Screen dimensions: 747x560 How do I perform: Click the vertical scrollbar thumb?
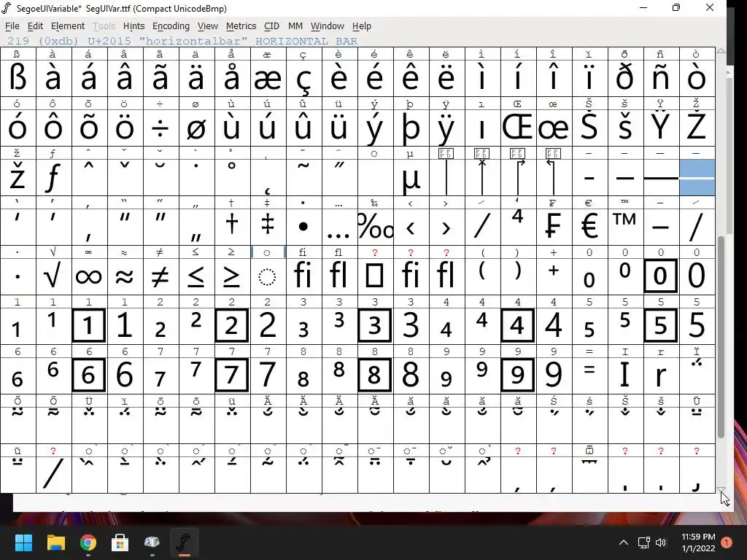[x=721, y=335]
